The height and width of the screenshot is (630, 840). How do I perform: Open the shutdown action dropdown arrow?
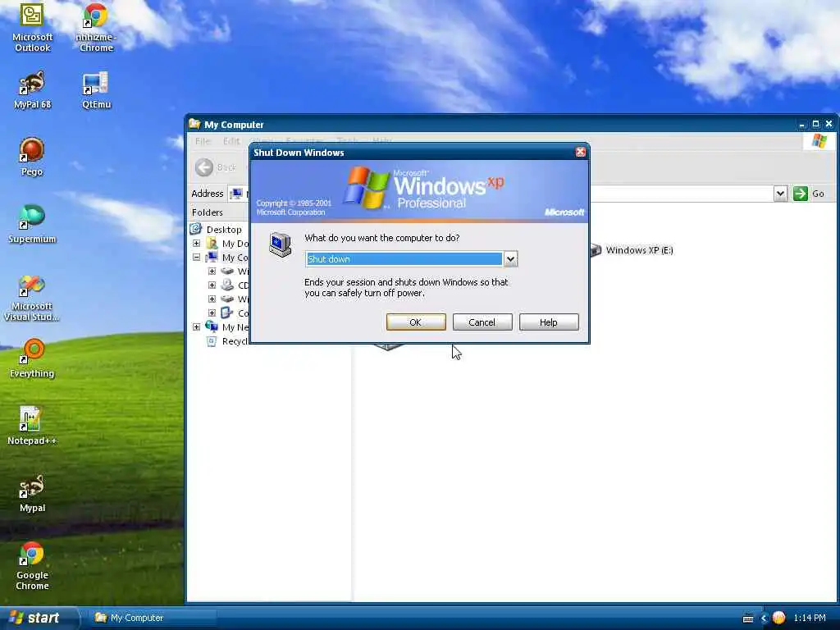tap(510, 259)
